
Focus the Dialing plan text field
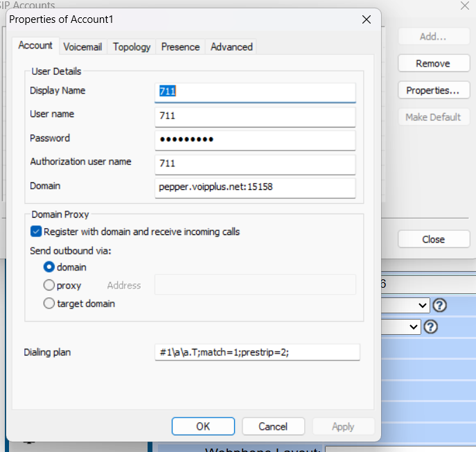coord(257,352)
